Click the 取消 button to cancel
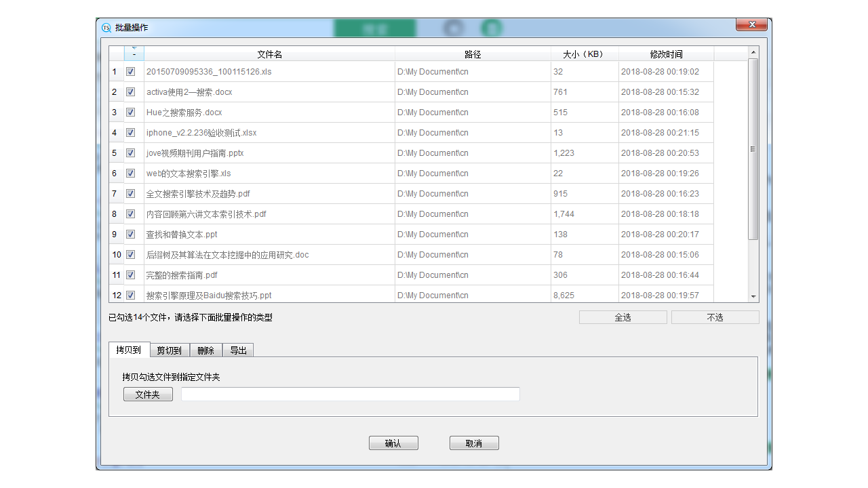 pos(474,443)
